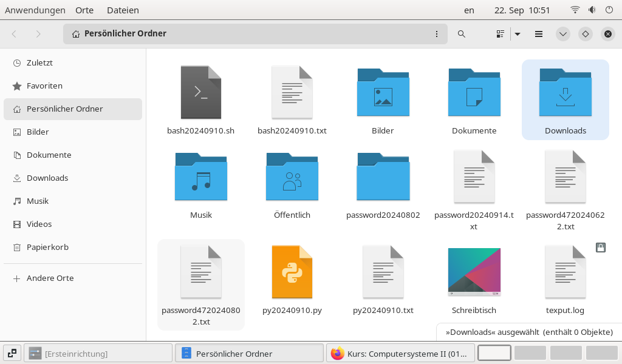The height and width of the screenshot is (364, 622).
Task: Expand the path bar options menu
Action: (437, 34)
